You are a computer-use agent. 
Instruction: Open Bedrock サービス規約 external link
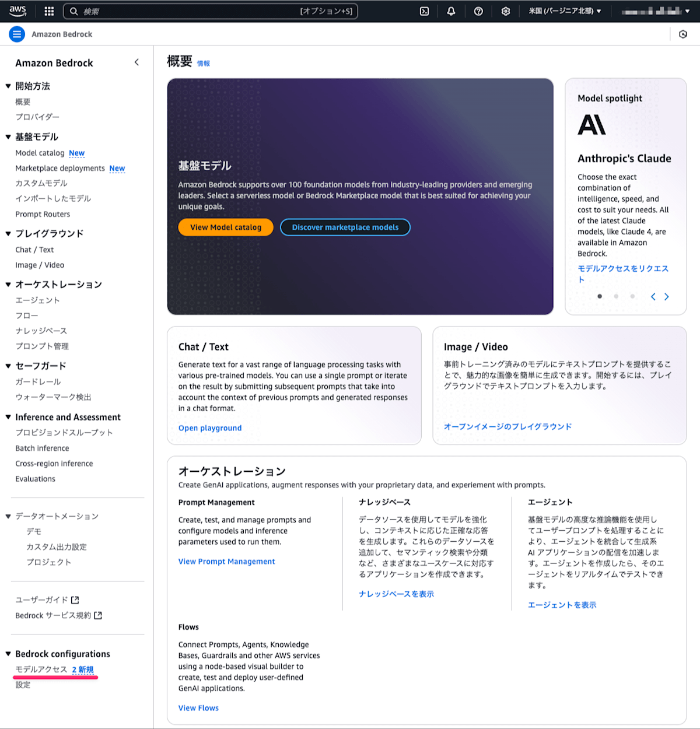coord(58,615)
